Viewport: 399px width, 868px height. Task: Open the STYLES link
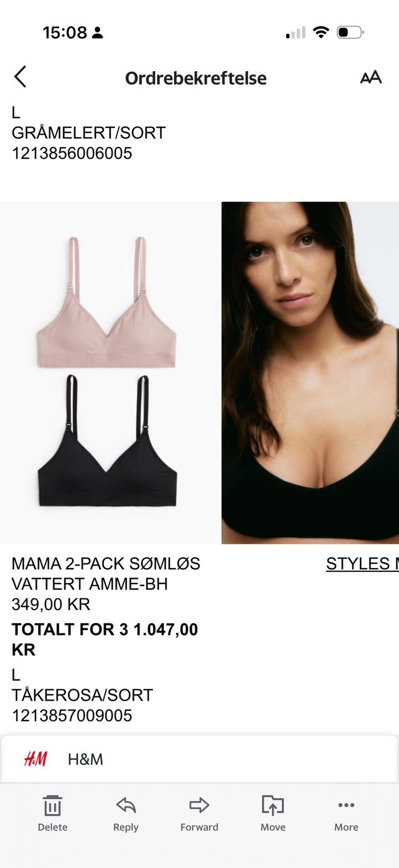[x=362, y=564]
